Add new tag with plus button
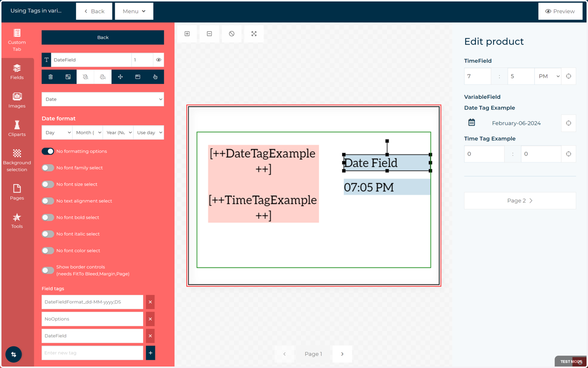Screen dimensions: 588x368 (150, 353)
